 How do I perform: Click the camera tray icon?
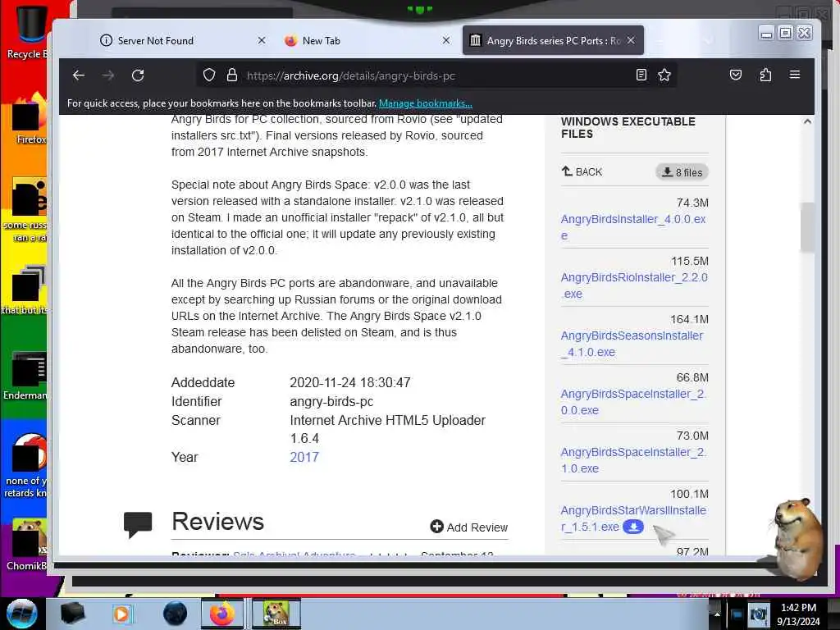[x=759, y=614]
